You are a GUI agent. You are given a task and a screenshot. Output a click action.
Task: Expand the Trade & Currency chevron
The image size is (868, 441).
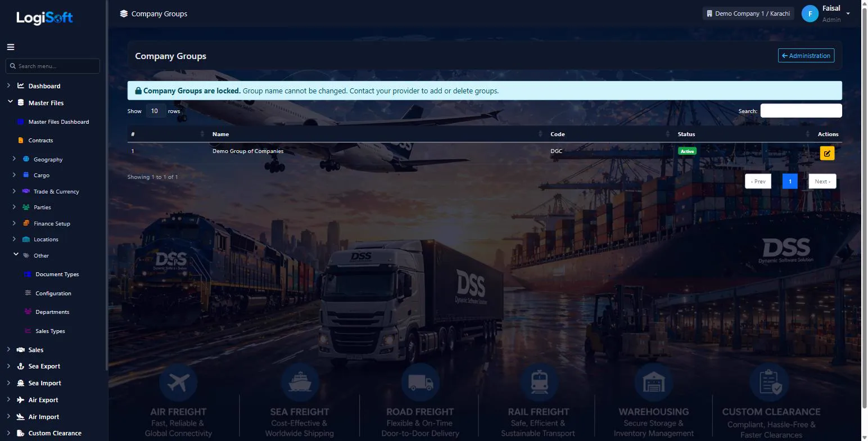click(x=14, y=191)
